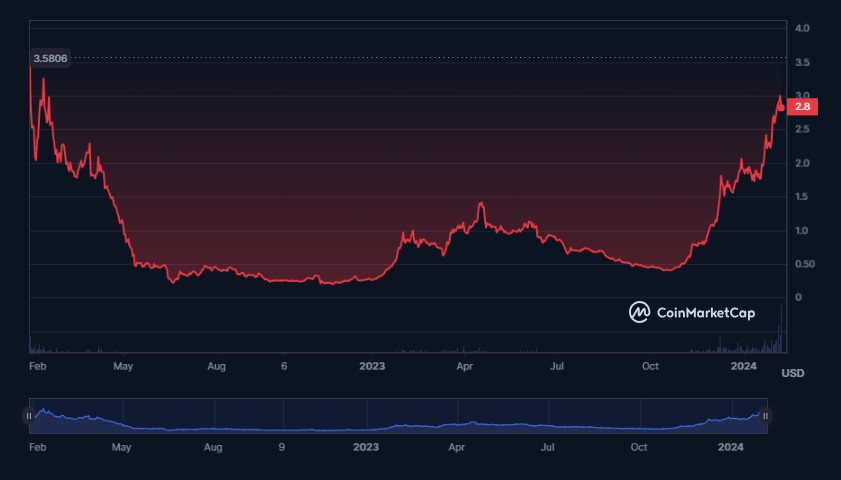Click the red 2.8 current price tag
The height and width of the screenshot is (480, 841).
802,107
